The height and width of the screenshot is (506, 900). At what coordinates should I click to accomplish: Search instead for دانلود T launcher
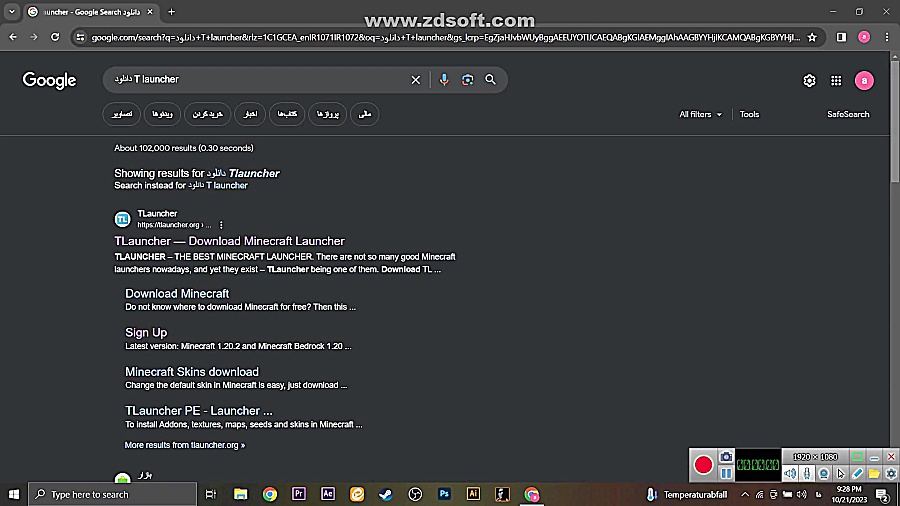pyautogui.click(x=218, y=185)
